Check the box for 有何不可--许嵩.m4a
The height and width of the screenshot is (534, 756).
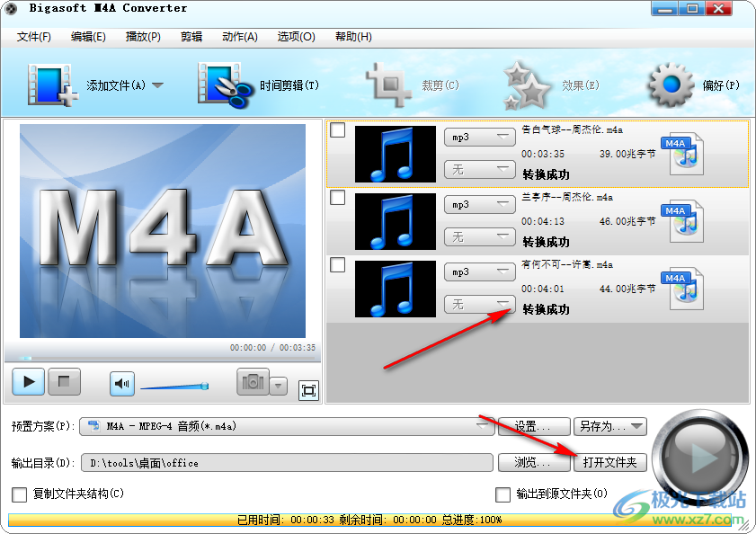pos(337,265)
